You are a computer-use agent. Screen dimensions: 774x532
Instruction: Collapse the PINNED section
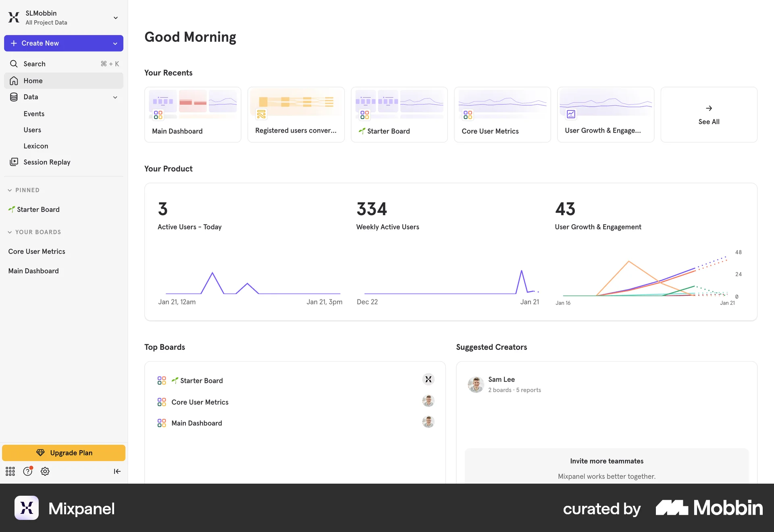click(x=9, y=190)
